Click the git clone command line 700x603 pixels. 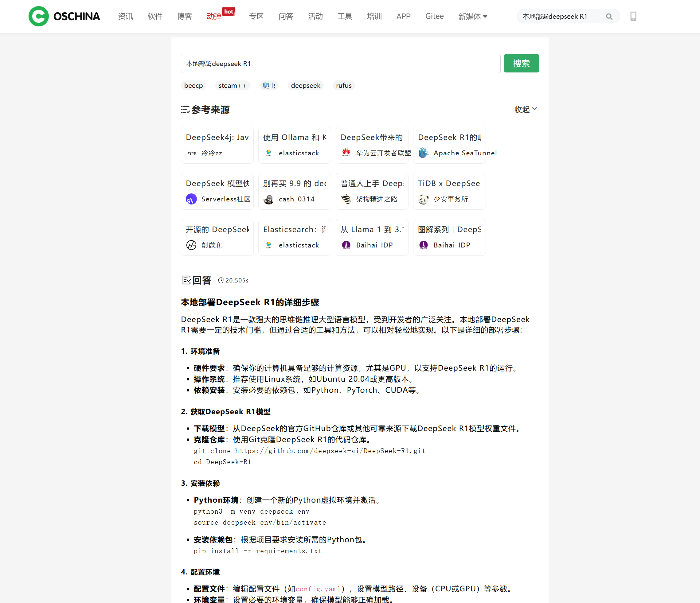point(310,451)
